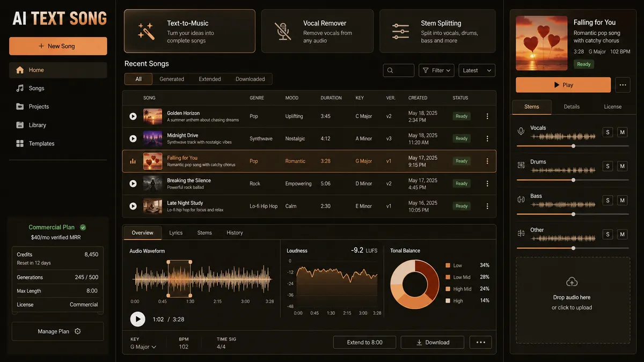Open Projects in the sidebar
The width and height of the screenshot is (644, 362).
tap(58, 107)
